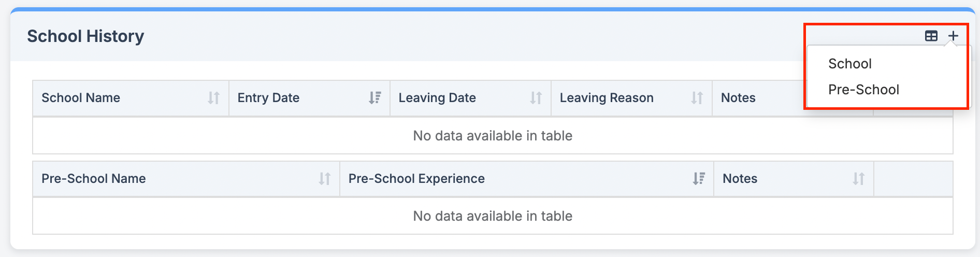Sort by Leaving Date arrows icon
Screen dimensions: 980x257
[x=536, y=98]
